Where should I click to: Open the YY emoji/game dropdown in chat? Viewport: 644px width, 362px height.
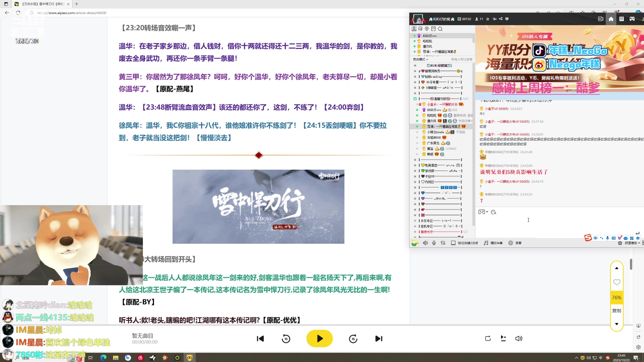483,212
